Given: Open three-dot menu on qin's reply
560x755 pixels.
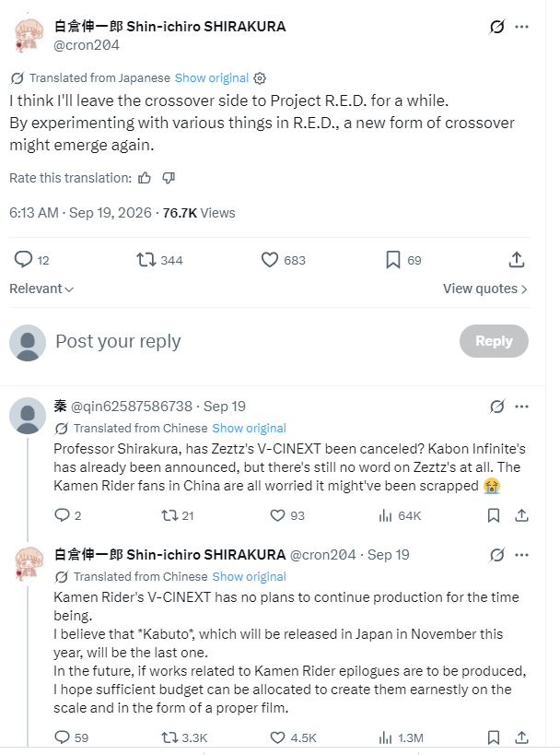Looking at the screenshot, I should point(521,407).
